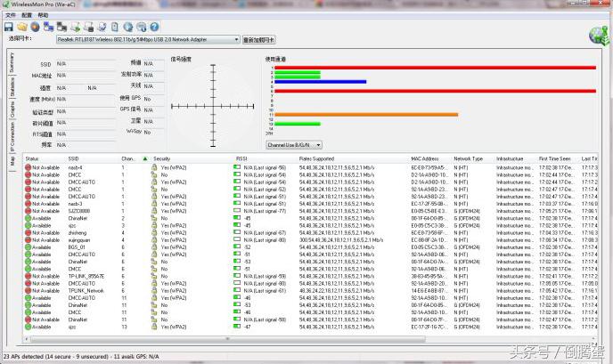The height and width of the screenshot is (364, 613).
Task: Click the gray globe toolbar icon
Action: click(x=142, y=27)
